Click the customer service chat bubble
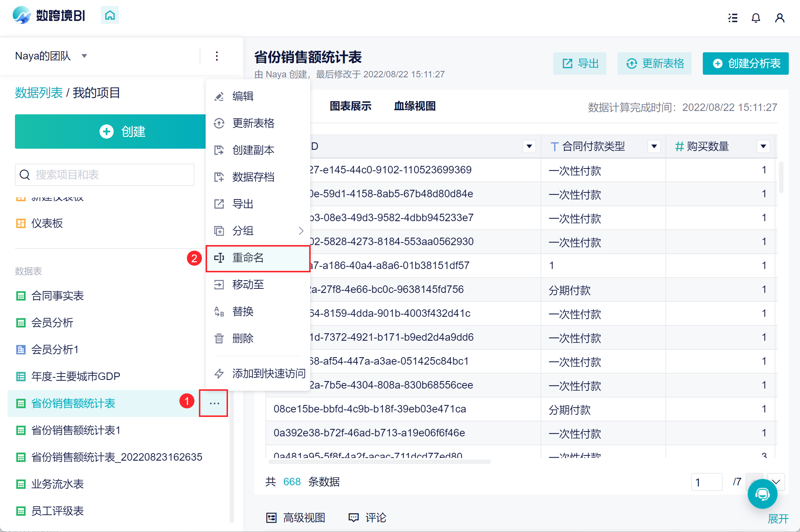 762,494
